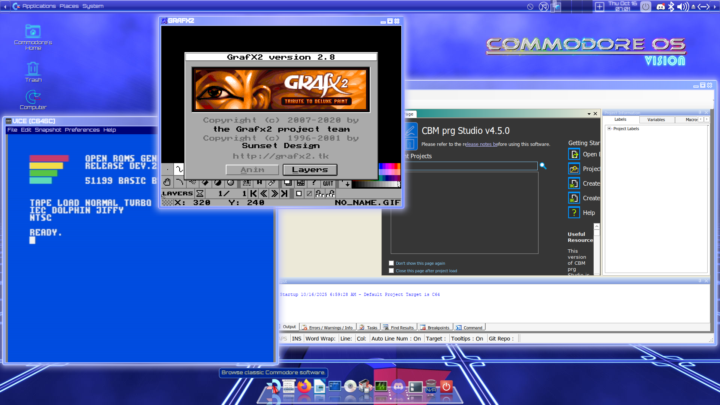Open the Edit menu in VICE
Viewport: 720px width, 405px height.
point(26,130)
